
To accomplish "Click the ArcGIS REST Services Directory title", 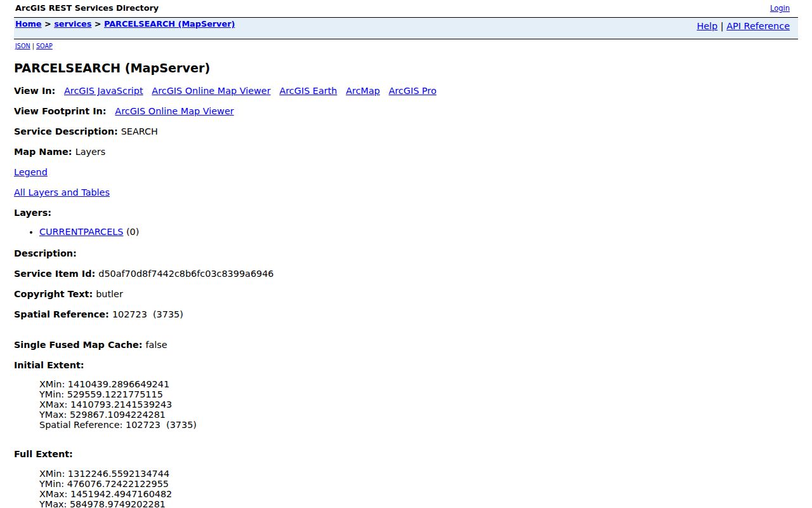I will pos(87,8).
